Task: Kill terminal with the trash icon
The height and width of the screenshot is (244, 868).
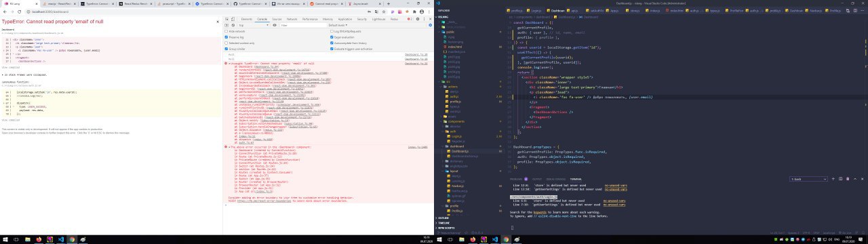Action: 848,179
